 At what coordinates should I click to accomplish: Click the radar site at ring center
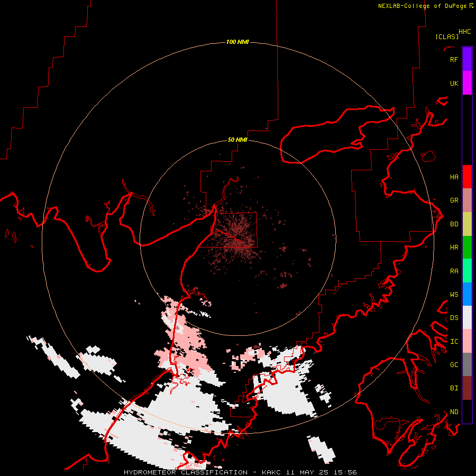coord(238,238)
